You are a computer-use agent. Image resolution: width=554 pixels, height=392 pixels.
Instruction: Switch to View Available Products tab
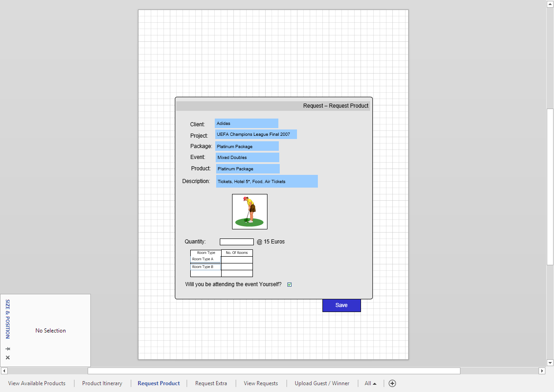coord(37,383)
